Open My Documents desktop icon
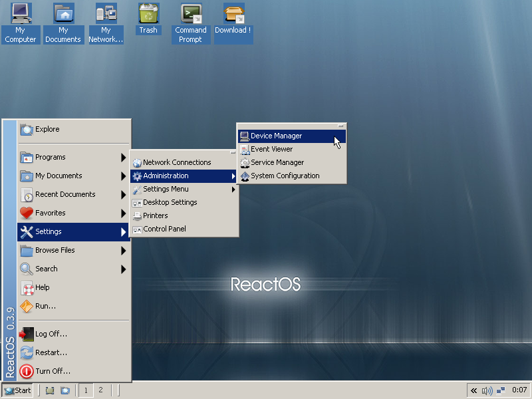 pyautogui.click(x=63, y=23)
